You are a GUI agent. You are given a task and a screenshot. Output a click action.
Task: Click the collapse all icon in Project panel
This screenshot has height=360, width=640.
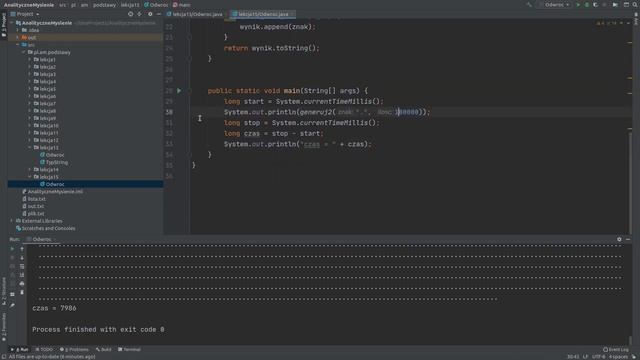tap(140, 14)
